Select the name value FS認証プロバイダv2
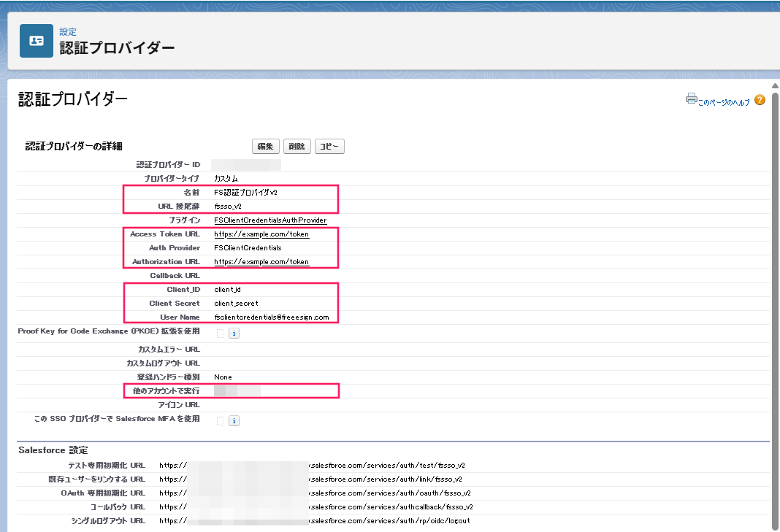 coord(245,193)
